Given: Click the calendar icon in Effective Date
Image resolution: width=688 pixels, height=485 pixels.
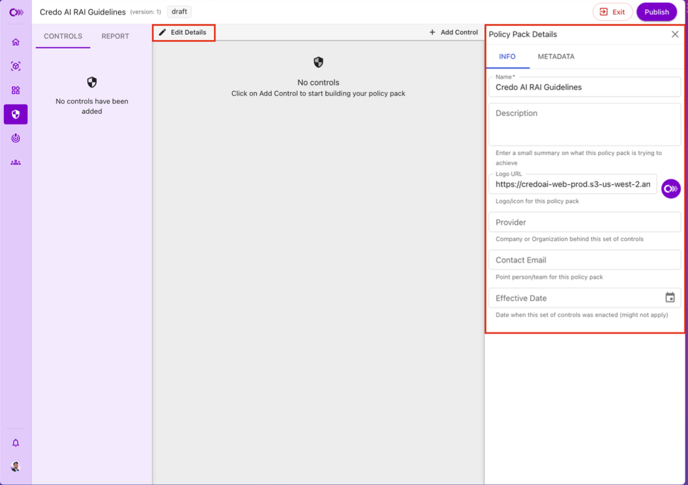Looking at the screenshot, I should click(670, 298).
